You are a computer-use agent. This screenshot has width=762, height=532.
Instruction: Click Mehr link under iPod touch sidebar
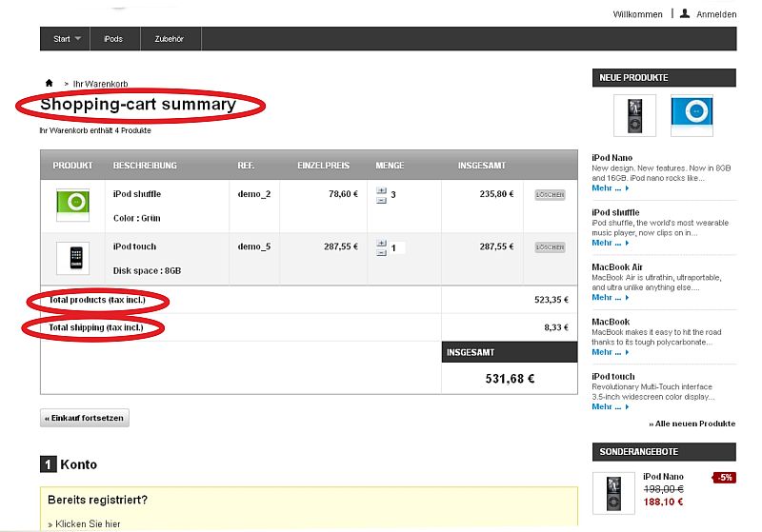pyautogui.click(x=611, y=406)
